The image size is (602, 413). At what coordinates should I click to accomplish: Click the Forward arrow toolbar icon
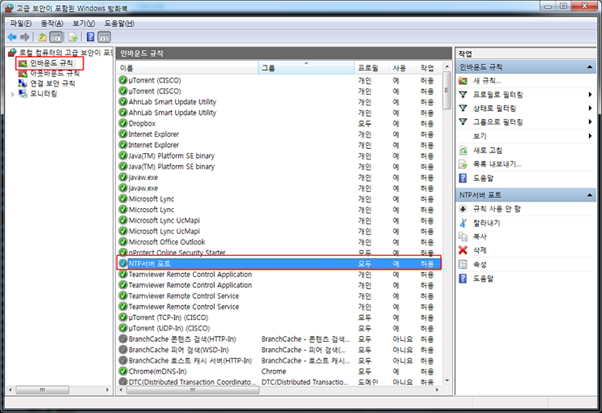[25, 37]
